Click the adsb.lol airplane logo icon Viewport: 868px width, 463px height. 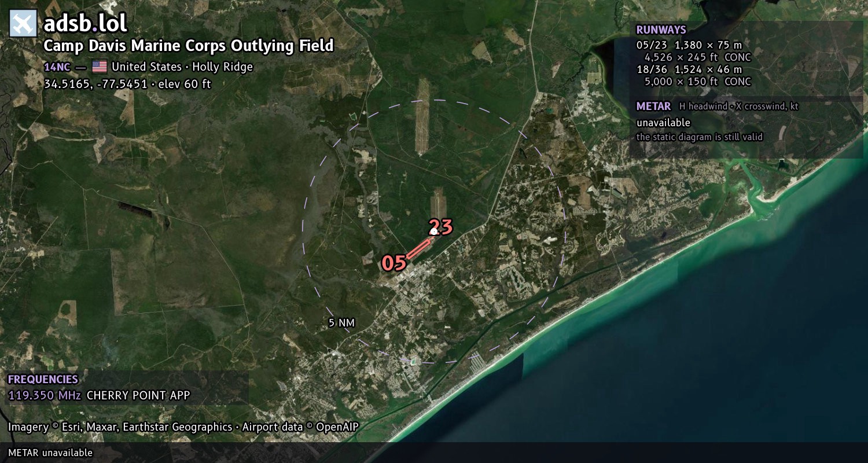[x=23, y=24]
